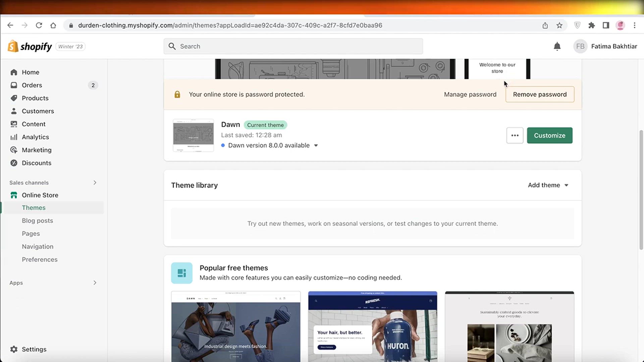The image size is (644, 362).
Task: Click the Dawn current theme thumbnail
Action: click(x=193, y=135)
